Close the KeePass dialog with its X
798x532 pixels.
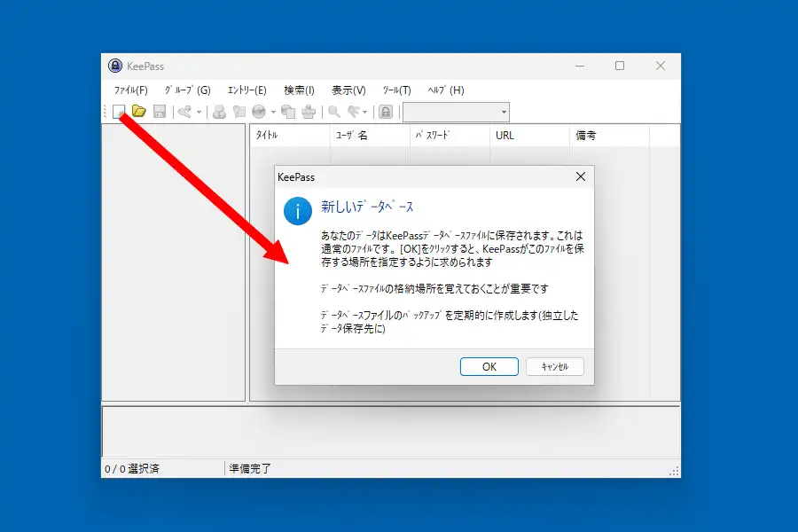(x=581, y=176)
